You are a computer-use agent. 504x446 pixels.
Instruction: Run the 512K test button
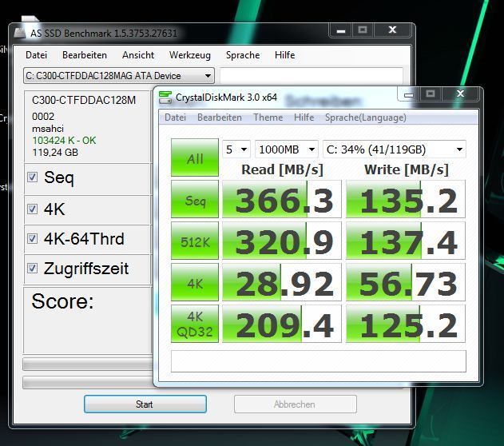[195, 241]
